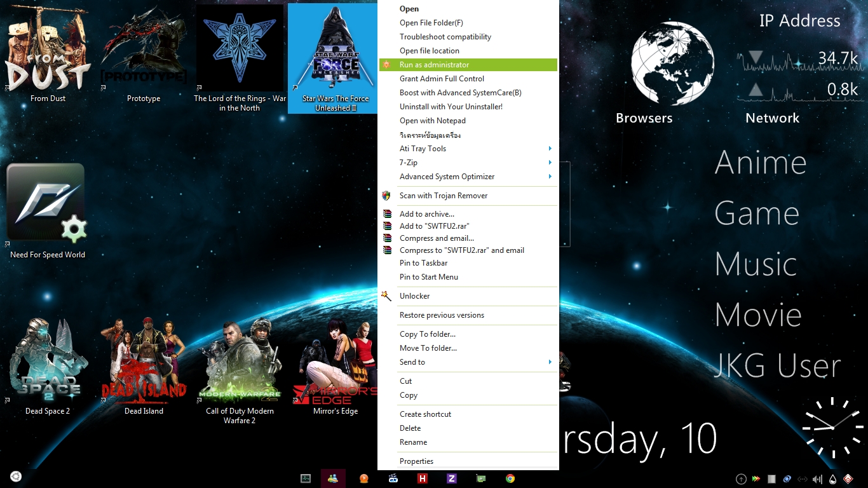The image size is (868, 488).
Task: Choose Uninstall with Your Uninstaller!
Action: click(x=468, y=107)
